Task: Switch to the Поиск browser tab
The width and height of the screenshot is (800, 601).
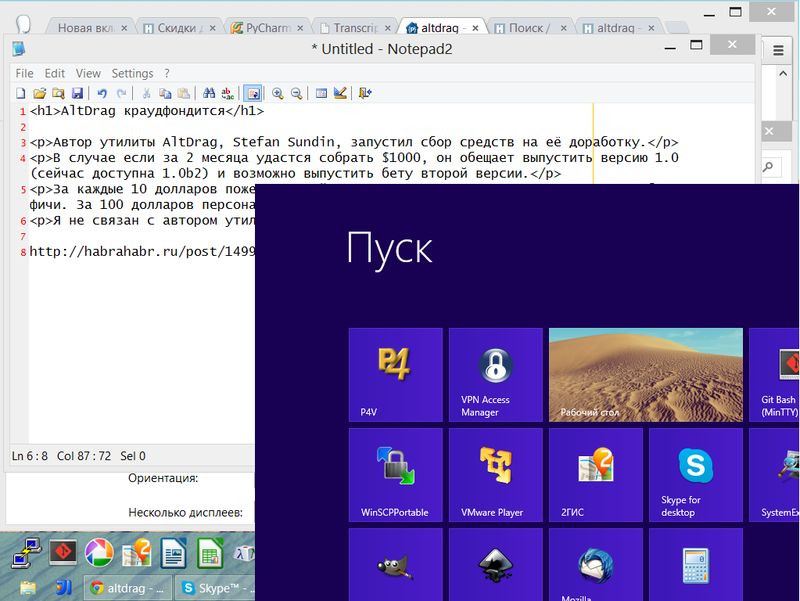Action: click(529, 28)
